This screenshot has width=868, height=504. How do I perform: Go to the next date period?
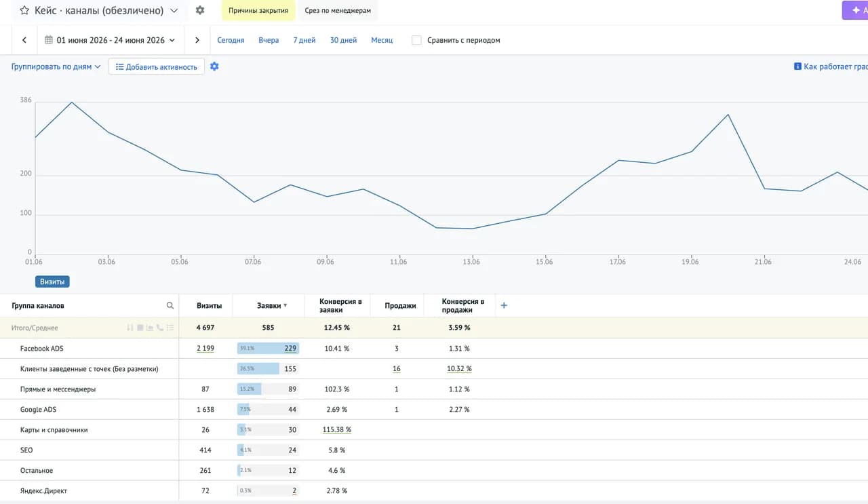point(197,40)
